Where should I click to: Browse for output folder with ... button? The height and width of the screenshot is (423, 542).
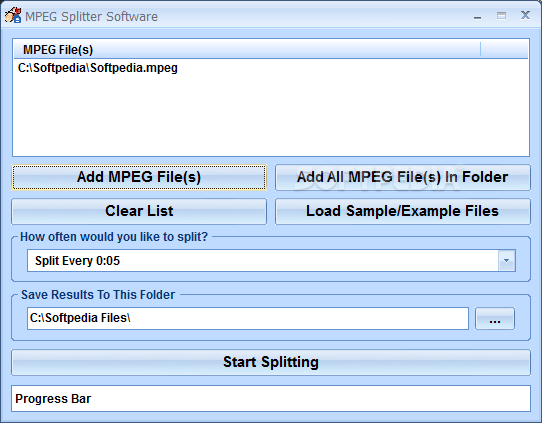point(495,318)
